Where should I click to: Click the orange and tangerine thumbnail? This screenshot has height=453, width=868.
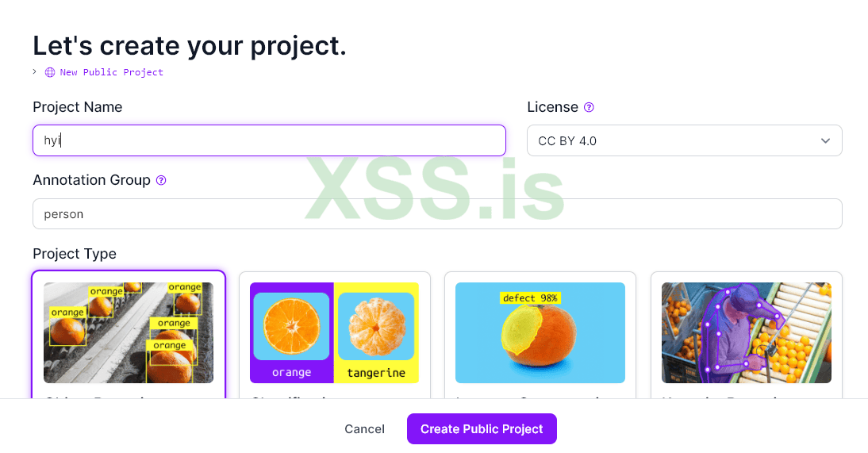coord(334,332)
